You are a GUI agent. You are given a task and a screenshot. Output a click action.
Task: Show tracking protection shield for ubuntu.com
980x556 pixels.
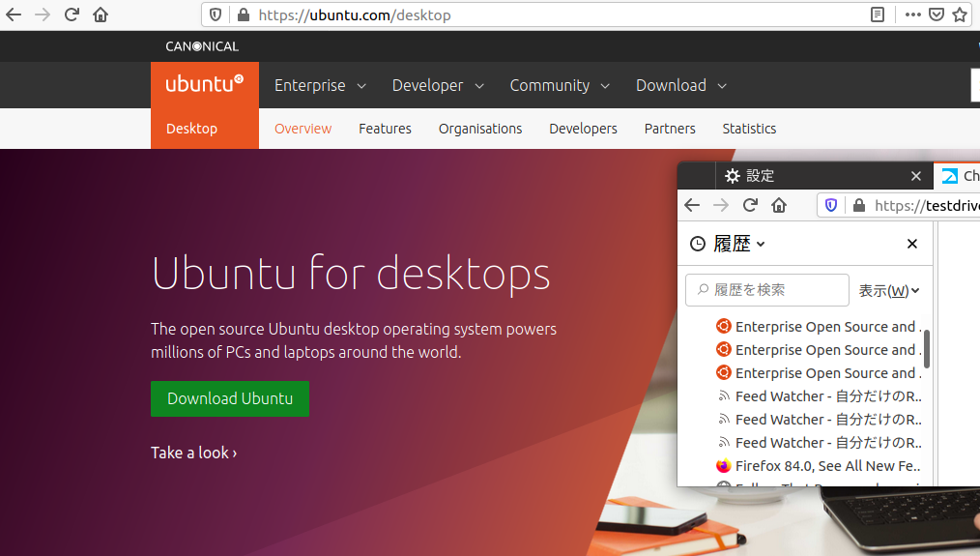pyautogui.click(x=216, y=15)
